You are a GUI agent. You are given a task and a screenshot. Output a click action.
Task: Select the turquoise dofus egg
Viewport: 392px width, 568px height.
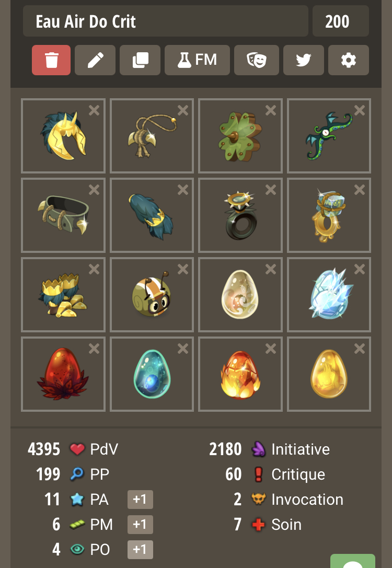(152, 374)
